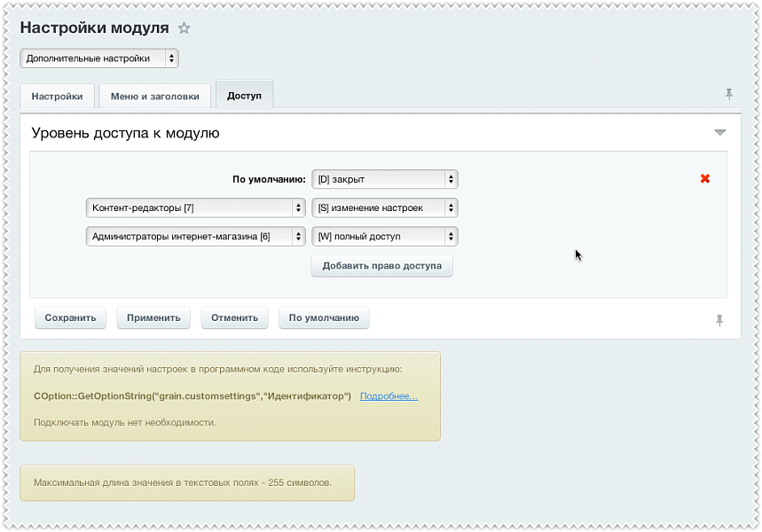Open the '[W] полный доступ' rights dropdown

[384, 237]
